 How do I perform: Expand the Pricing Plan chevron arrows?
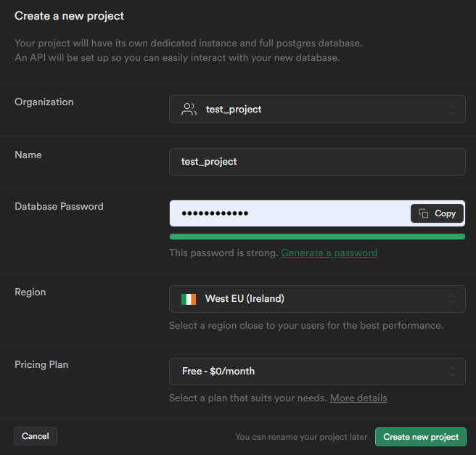pyautogui.click(x=452, y=372)
